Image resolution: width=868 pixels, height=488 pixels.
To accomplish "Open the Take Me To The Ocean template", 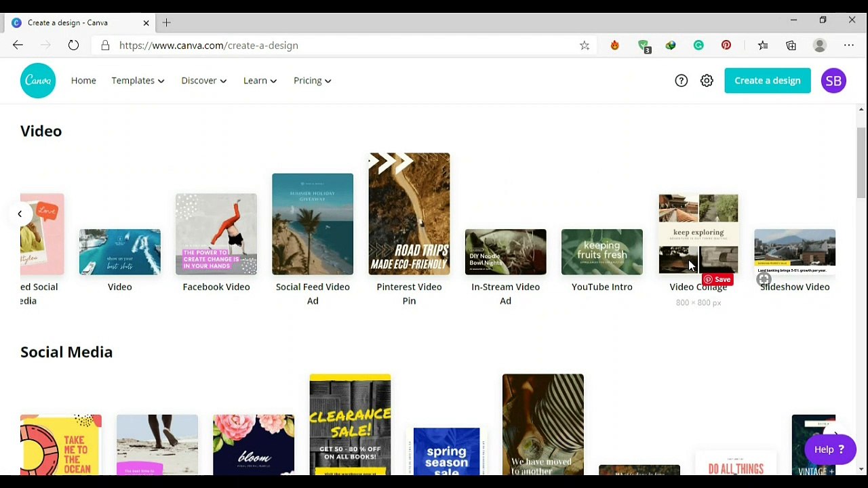I will coord(61,445).
